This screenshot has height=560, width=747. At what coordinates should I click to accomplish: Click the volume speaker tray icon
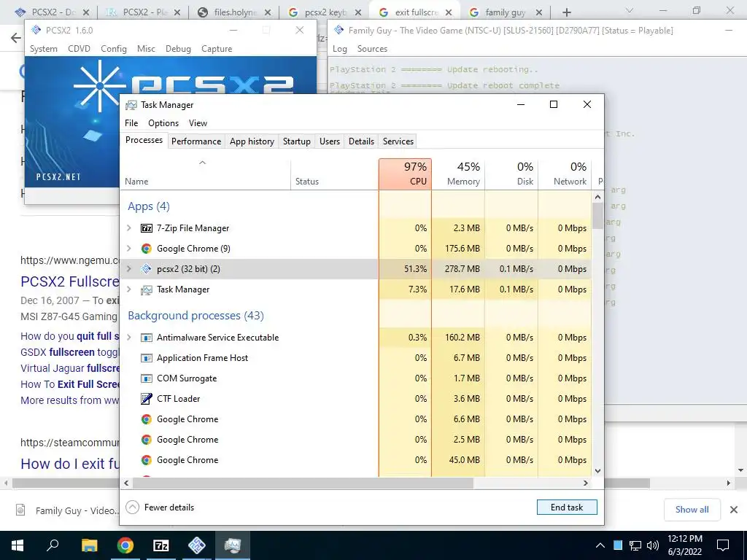tap(653, 545)
